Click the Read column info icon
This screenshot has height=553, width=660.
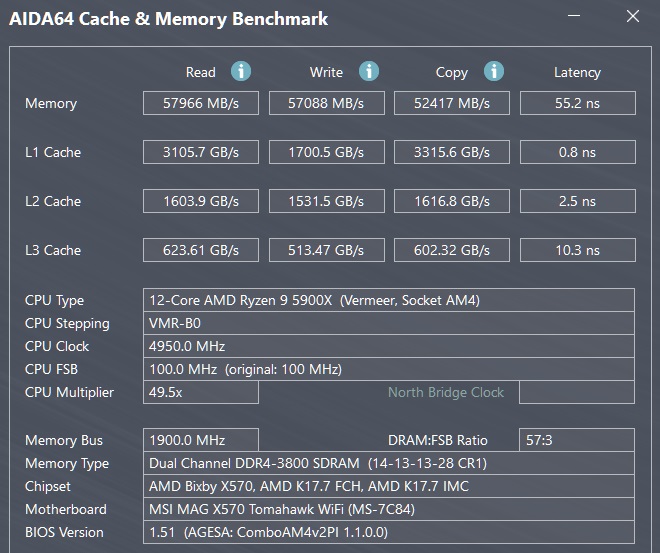coord(241,71)
